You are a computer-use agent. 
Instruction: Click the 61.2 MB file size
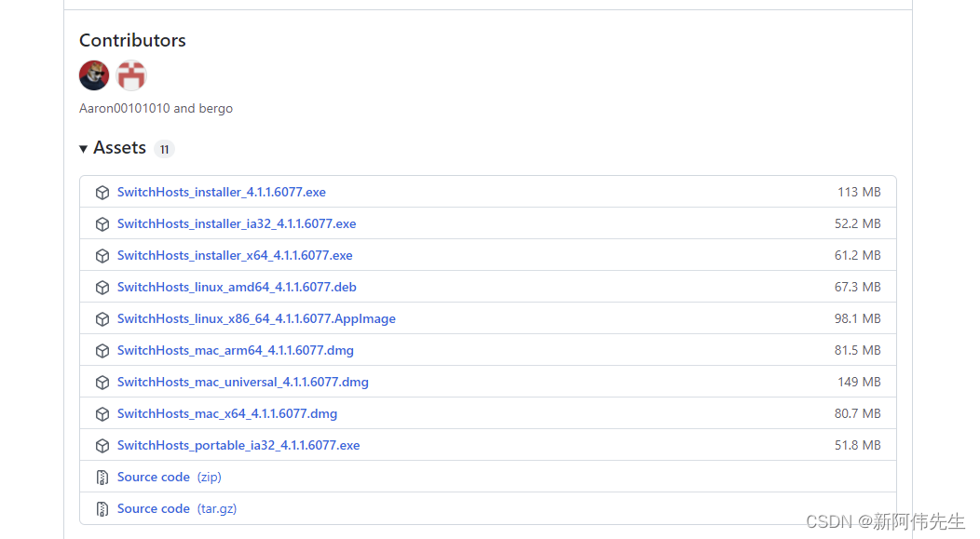coord(857,255)
